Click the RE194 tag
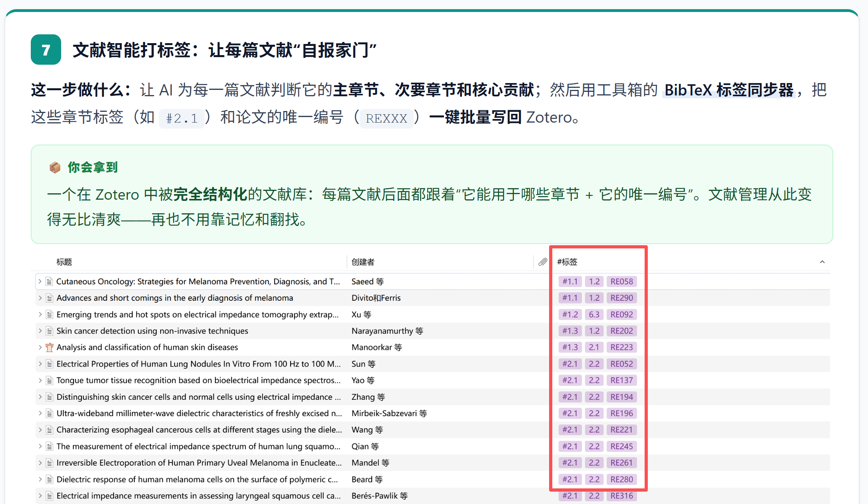The height and width of the screenshot is (504, 868). [x=621, y=397]
